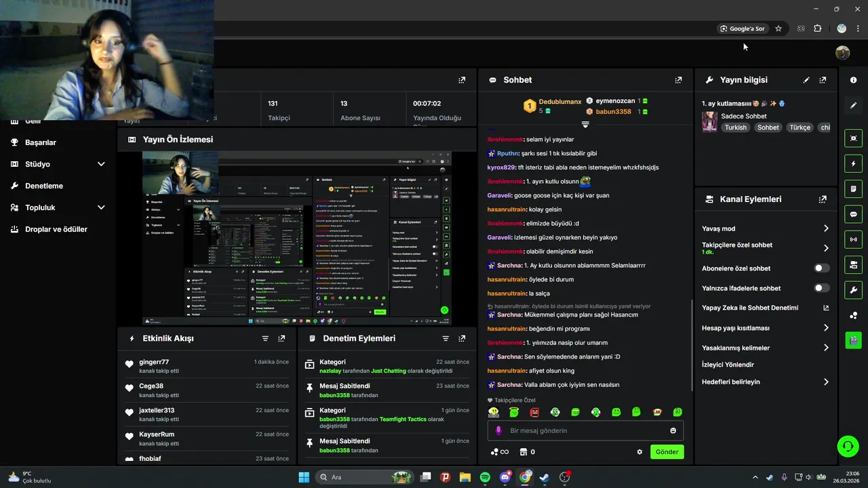Image resolution: width=868 pixels, height=488 pixels.
Task: Pop out the Yayın bilgisi panel
Action: (823, 80)
